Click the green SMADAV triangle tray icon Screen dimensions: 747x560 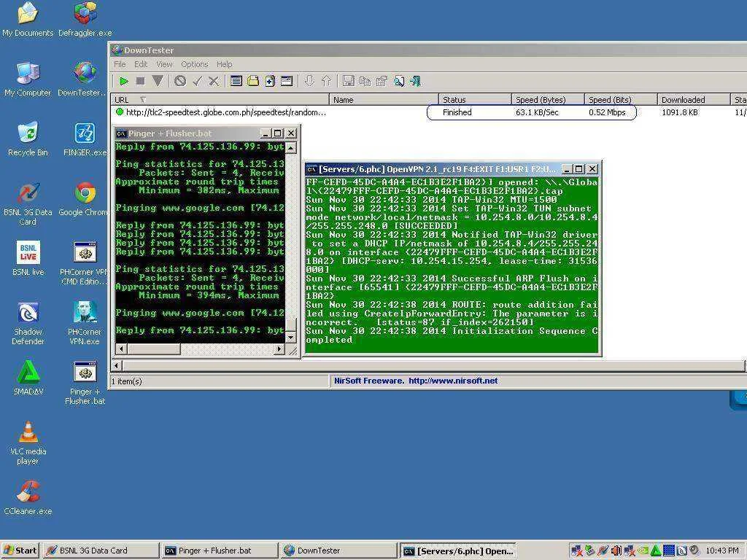coord(656,550)
